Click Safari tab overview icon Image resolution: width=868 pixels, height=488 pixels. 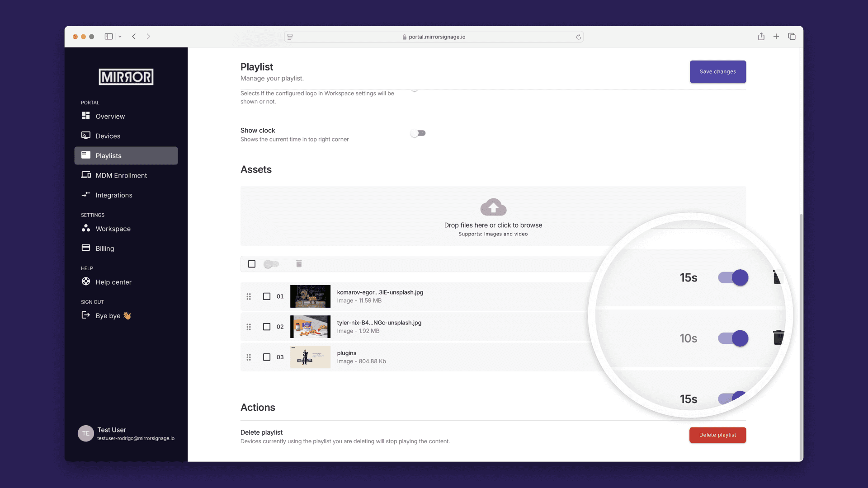792,37
